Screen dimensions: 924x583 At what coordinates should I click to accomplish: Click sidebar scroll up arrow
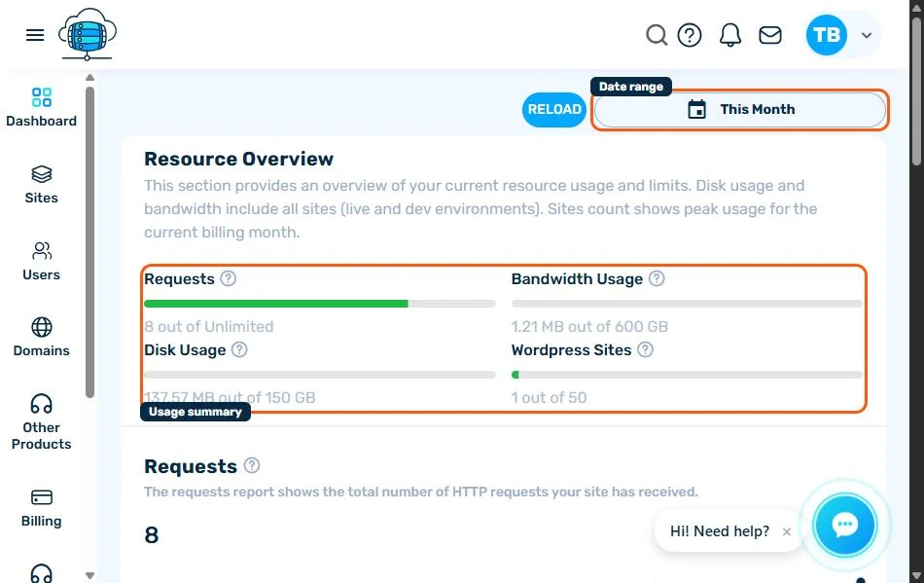click(x=89, y=77)
